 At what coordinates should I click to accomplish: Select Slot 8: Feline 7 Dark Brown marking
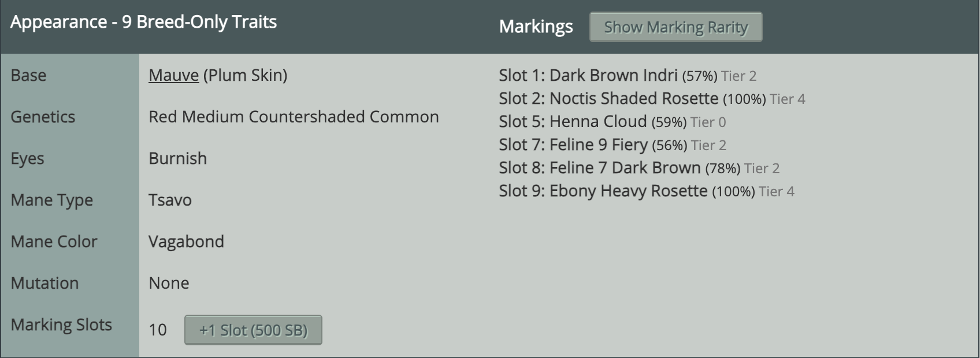tap(639, 168)
